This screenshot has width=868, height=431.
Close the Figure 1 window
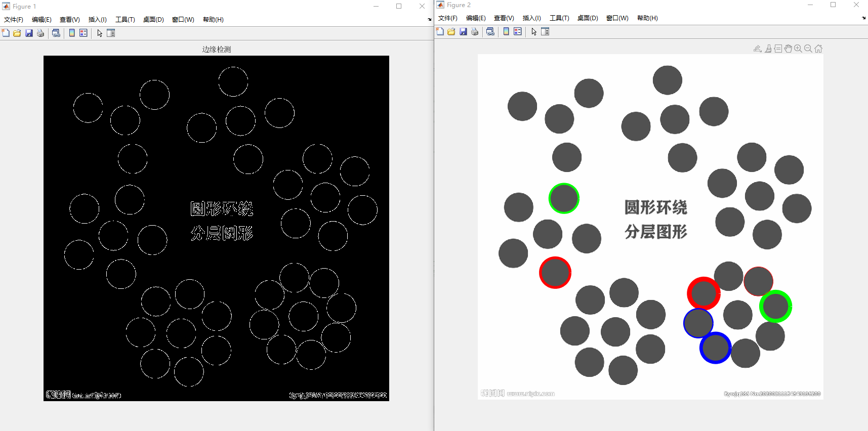pyautogui.click(x=422, y=7)
